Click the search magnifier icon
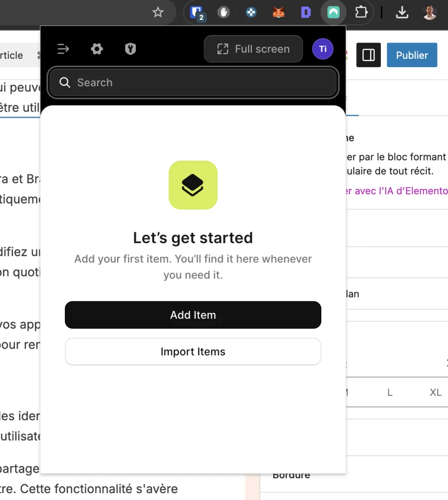The width and height of the screenshot is (448, 500). [x=65, y=82]
